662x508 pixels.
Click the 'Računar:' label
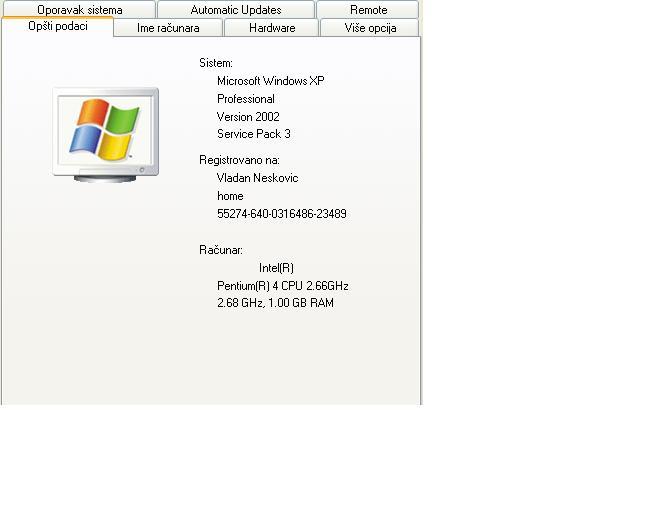tap(221, 250)
